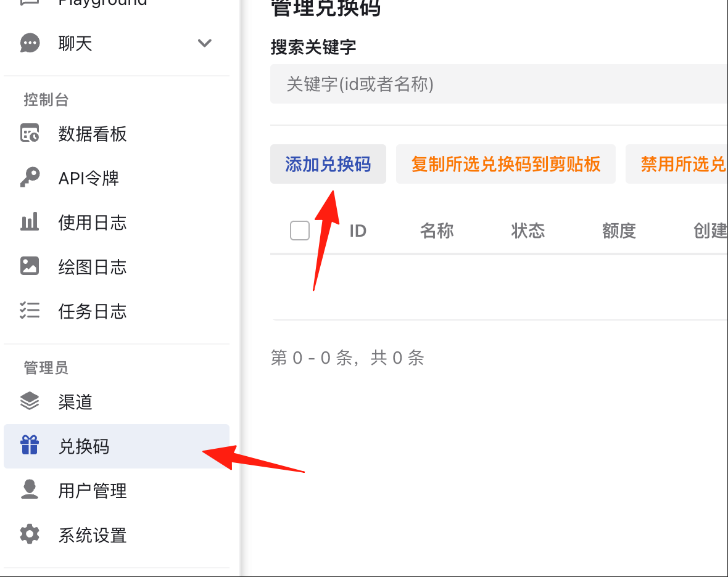Click the 第 0 - 0 条 pagination text
The width and height of the screenshot is (728, 577).
click(347, 358)
